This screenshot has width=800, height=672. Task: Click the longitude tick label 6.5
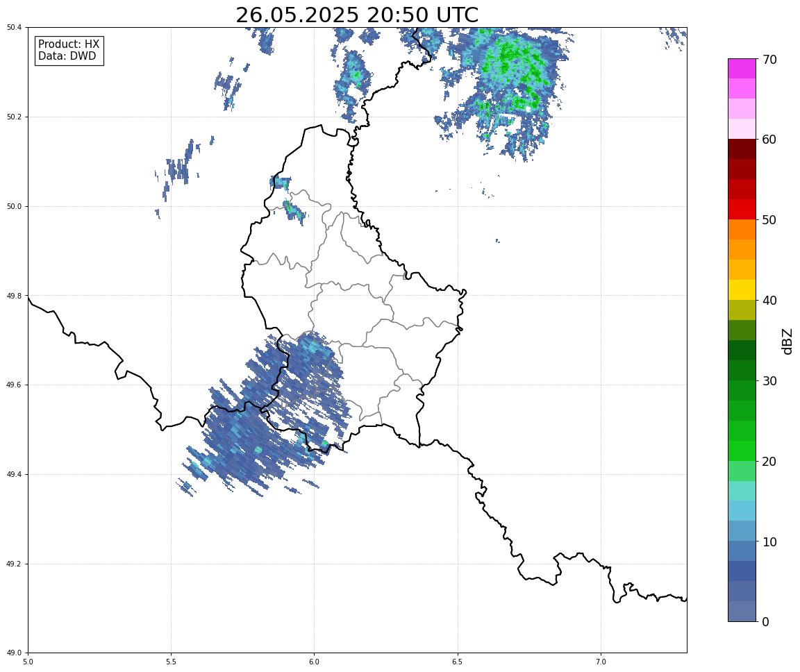(458, 662)
